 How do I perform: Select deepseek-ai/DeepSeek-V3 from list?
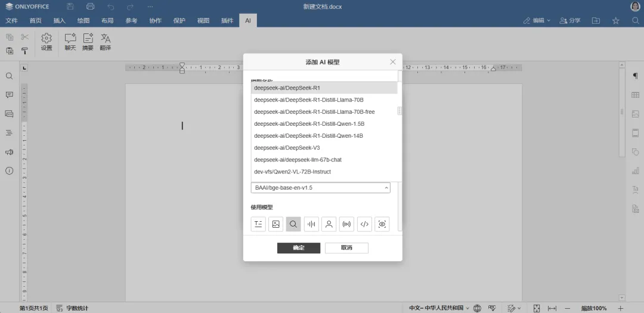pyautogui.click(x=324, y=147)
